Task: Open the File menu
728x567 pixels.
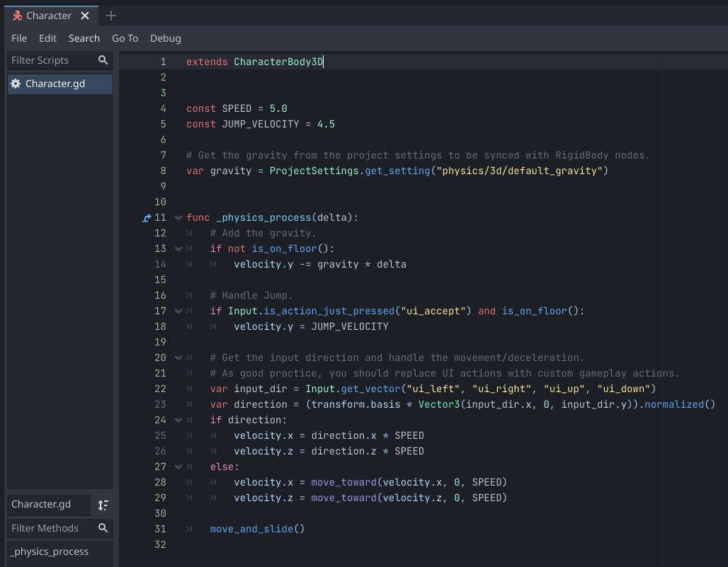Action: tap(19, 38)
